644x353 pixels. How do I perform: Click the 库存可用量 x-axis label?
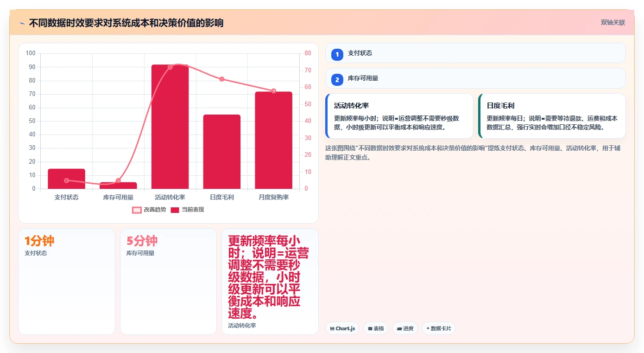(x=118, y=197)
